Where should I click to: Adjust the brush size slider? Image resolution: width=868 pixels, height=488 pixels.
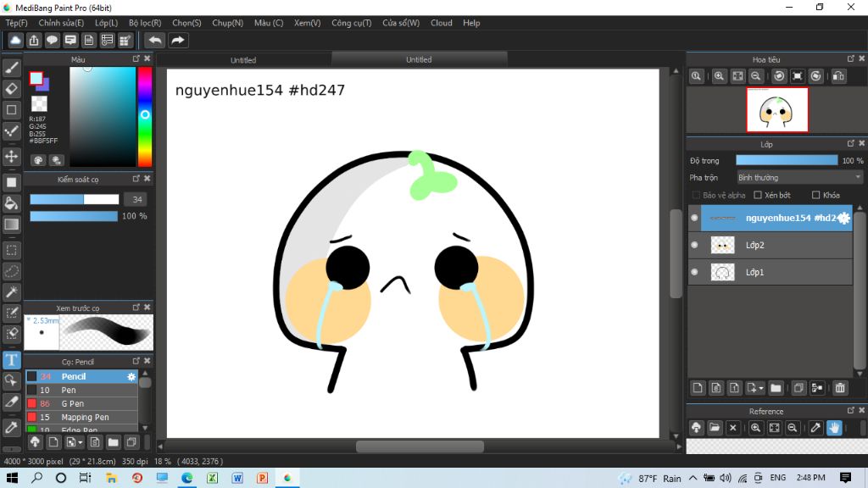[75, 199]
